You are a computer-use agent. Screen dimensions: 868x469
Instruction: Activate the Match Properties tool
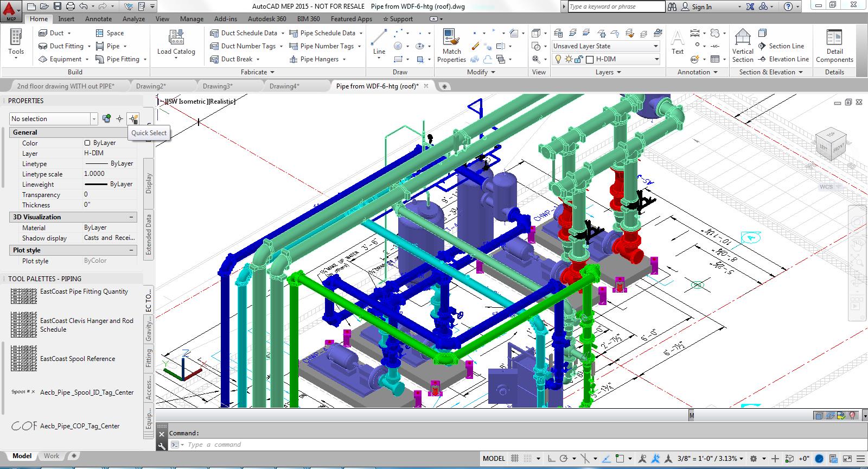pos(451,45)
